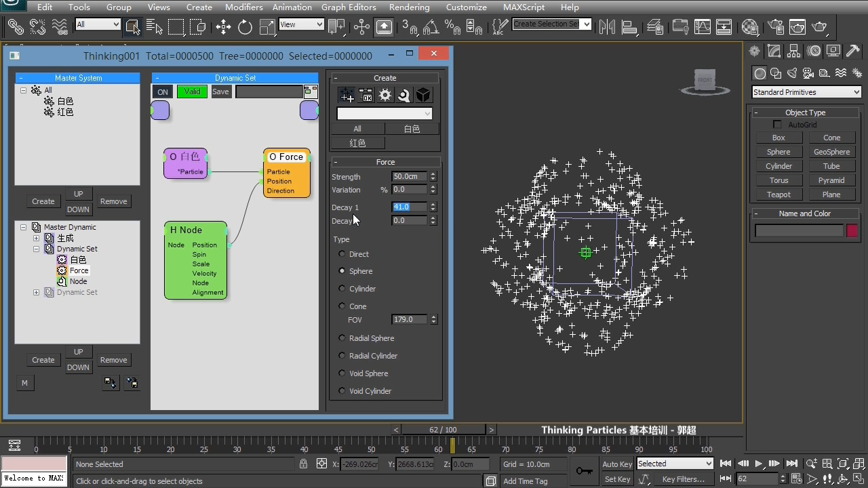868x488 pixels.
Task: Open the Rendering menu
Action: pyautogui.click(x=409, y=7)
